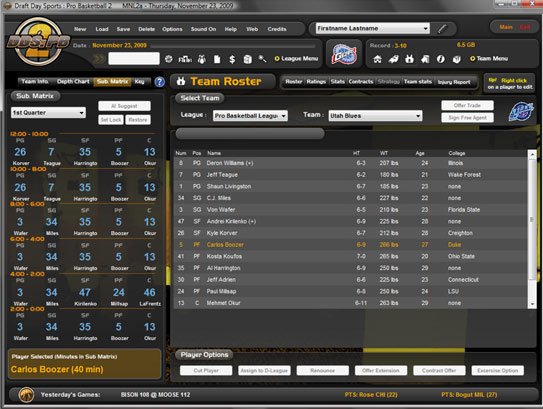Image resolution: width=543 pixels, height=409 pixels.
Task: Open the Firstname Lastname dropdown
Action: pos(373,28)
